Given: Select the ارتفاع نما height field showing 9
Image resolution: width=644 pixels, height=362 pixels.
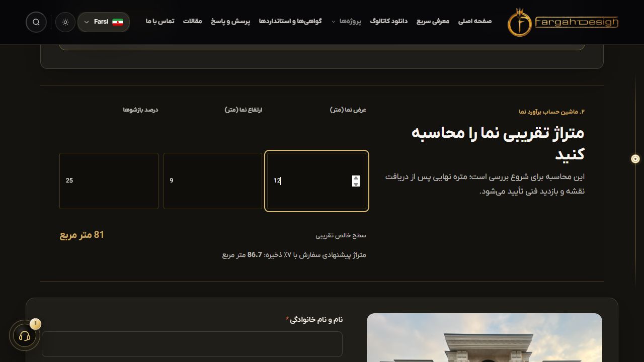Looking at the screenshot, I should [213, 181].
